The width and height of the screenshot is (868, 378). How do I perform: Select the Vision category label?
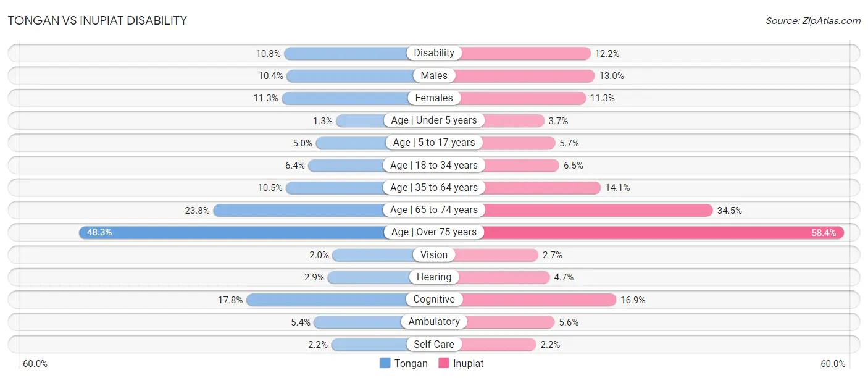(434, 254)
